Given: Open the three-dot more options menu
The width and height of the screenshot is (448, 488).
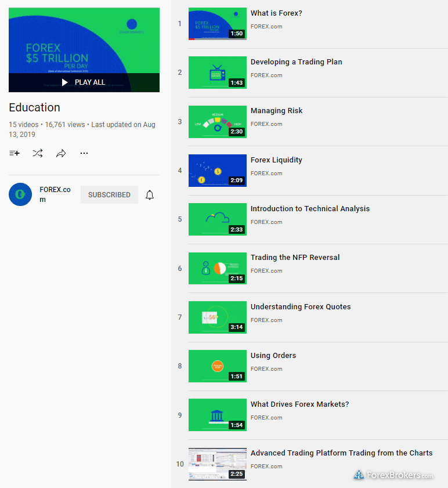Looking at the screenshot, I should tap(84, 153).
